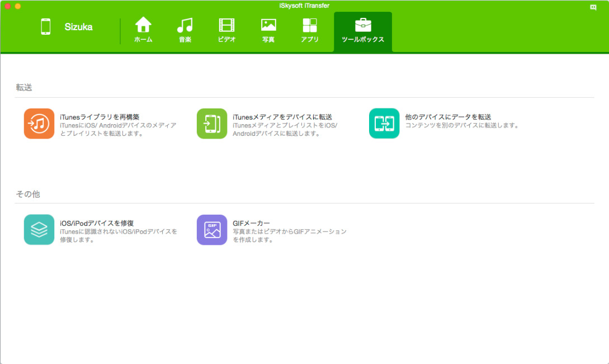The height and width of the screenshot is (364, 609).
Task: Open the ホーム (Home) tab
Action: click(143, 30)
